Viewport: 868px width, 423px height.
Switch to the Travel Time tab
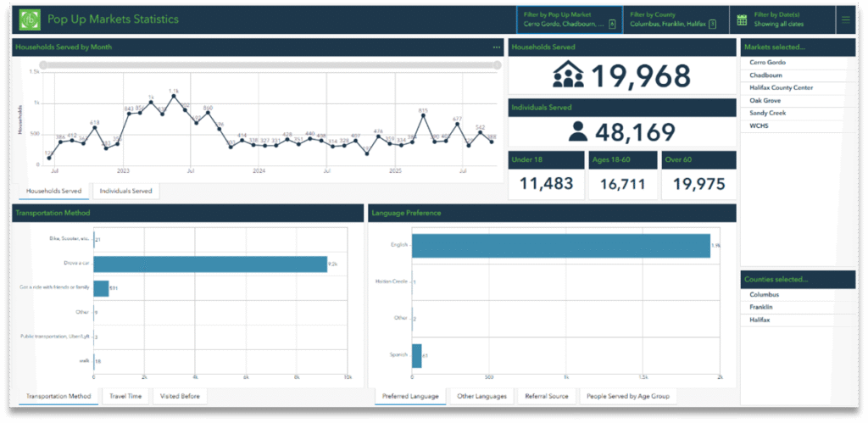[127, 396]
